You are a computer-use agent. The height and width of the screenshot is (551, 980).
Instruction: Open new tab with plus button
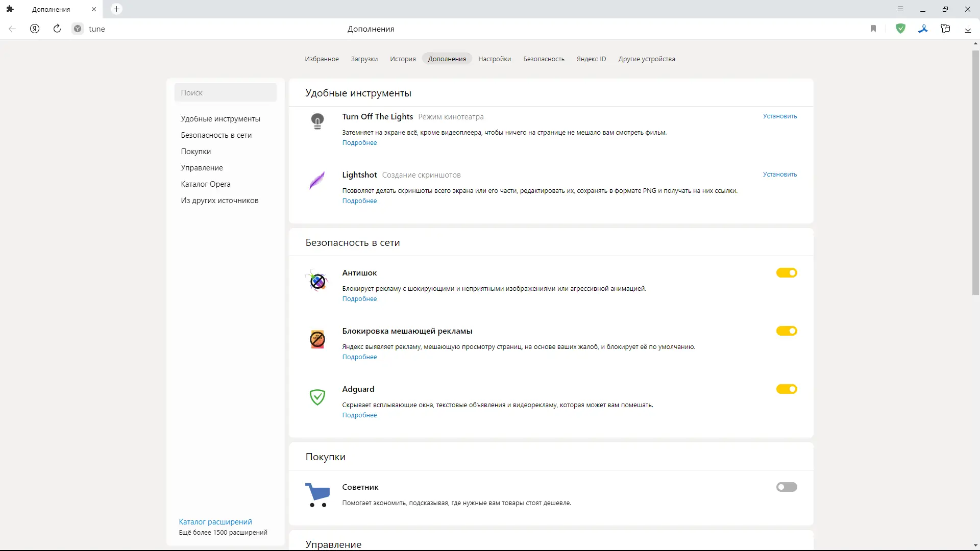116,9
